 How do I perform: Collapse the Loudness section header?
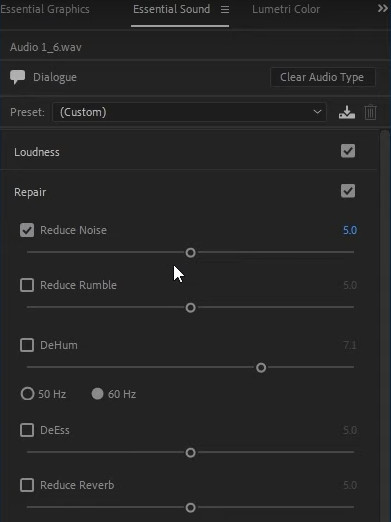click(37, 152)
